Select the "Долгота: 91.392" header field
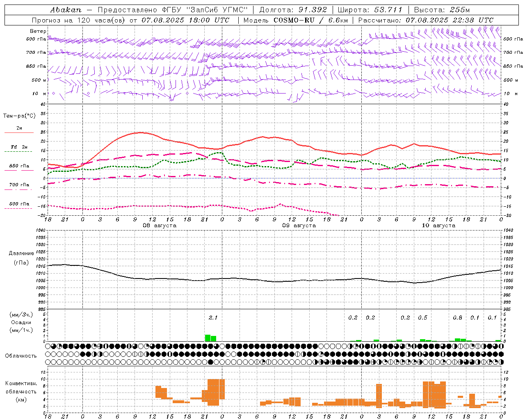The image size is (525, 420). coord(293,10)
